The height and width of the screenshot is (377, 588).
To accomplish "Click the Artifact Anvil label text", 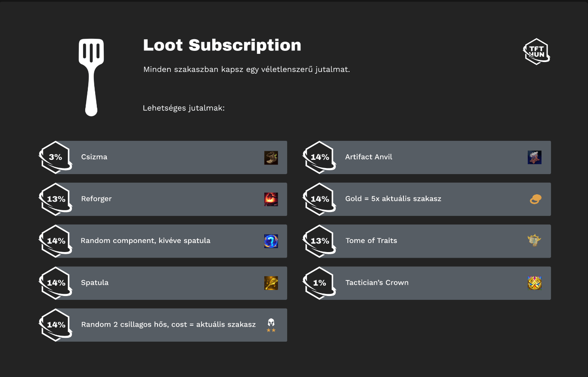I will click(369, 157).
